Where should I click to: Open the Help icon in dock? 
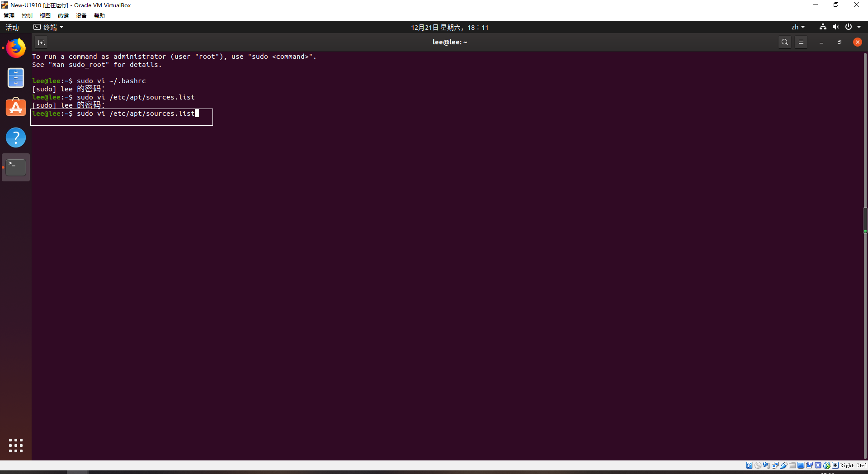click(16, 137)
